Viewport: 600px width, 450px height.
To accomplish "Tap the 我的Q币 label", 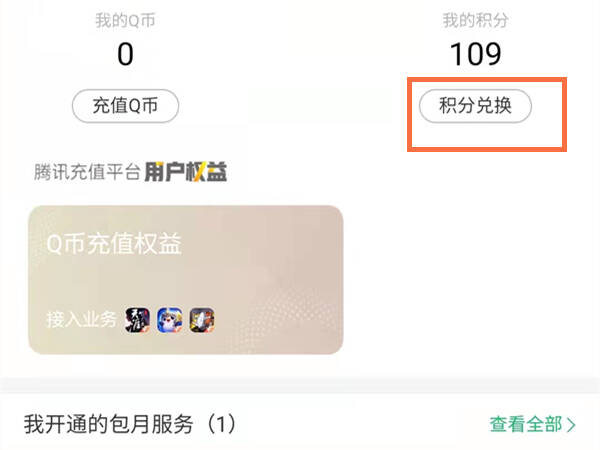I will [125, 20].
